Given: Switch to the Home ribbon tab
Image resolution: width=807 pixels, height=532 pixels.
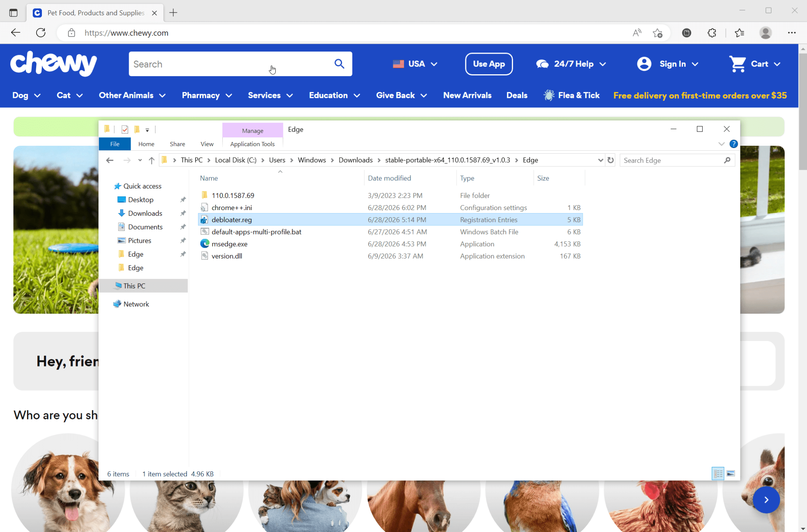Looking at the screenshot, I should click(x=146, y=144).
